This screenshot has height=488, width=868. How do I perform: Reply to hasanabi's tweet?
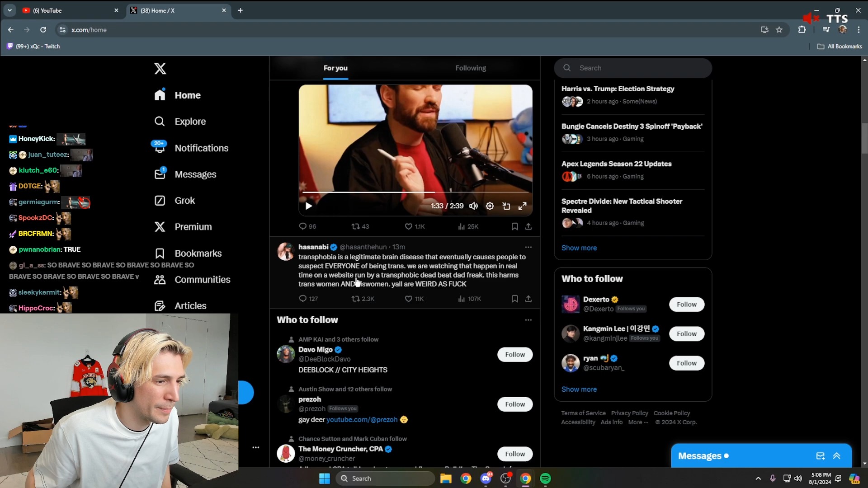coord(308,299)
